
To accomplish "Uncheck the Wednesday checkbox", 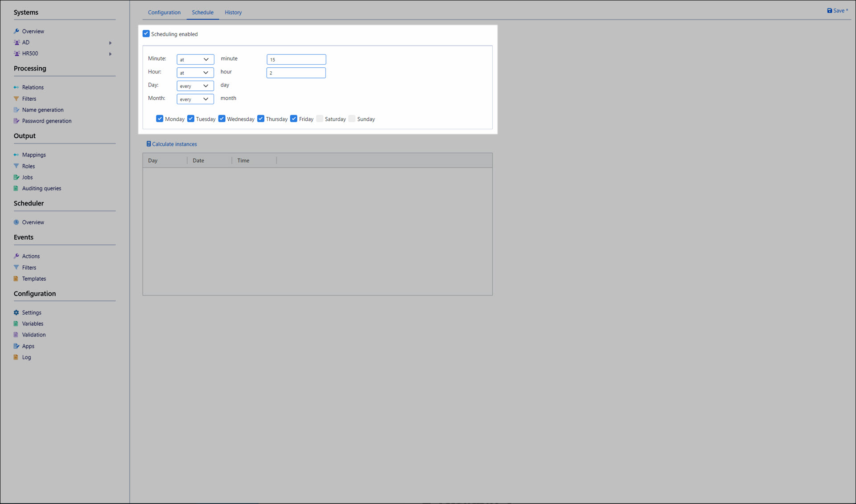I will 222,119.
